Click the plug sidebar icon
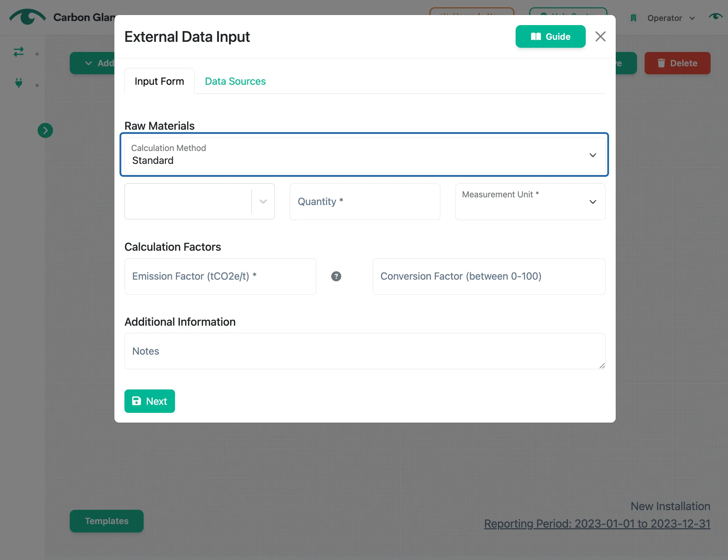 [x=19, y=83]
